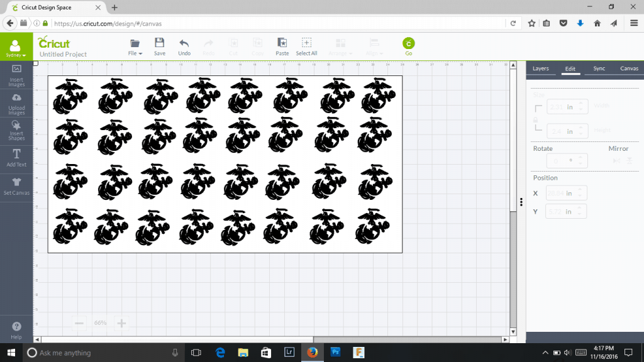Image resolution: width=644 pixels, height=362 pixels.
Task: Open the Upload Images tool
Action: [16, 104]
